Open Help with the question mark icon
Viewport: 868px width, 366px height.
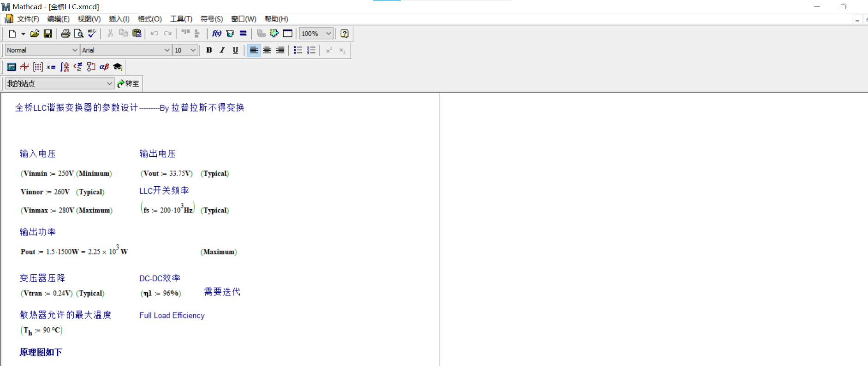point(345,34)
